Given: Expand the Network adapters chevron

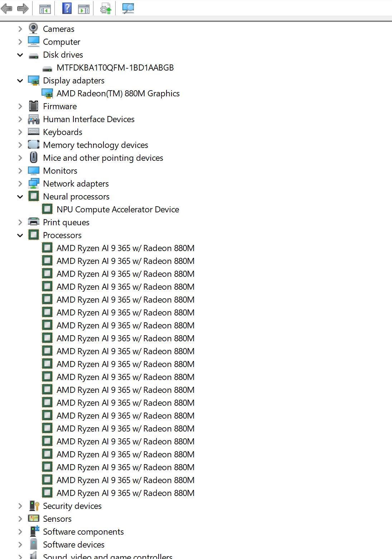Looking at the screenshot, I should pyautogui.click(x=20, y=184).
